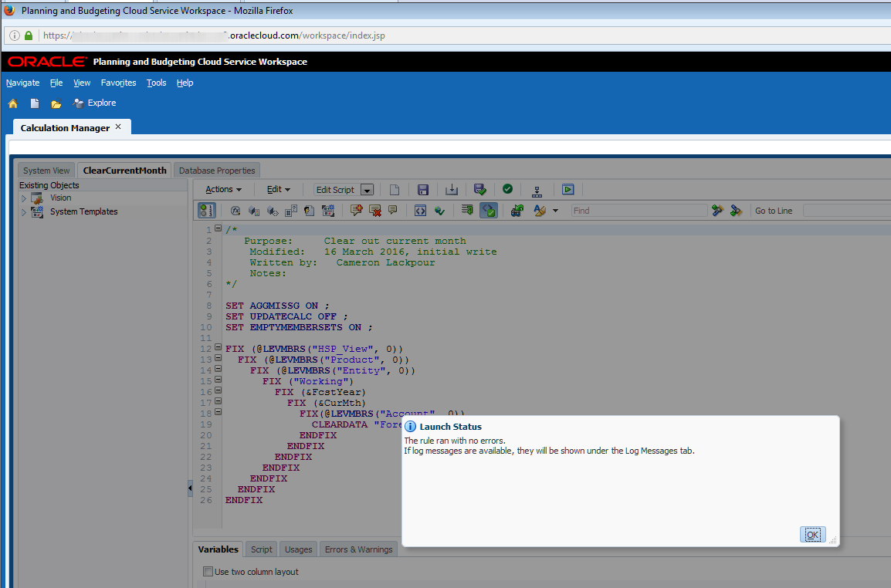Screen dimensions: 891x588
Task: Open the Actions dropdown menu
Action: [x=223, y=190]
